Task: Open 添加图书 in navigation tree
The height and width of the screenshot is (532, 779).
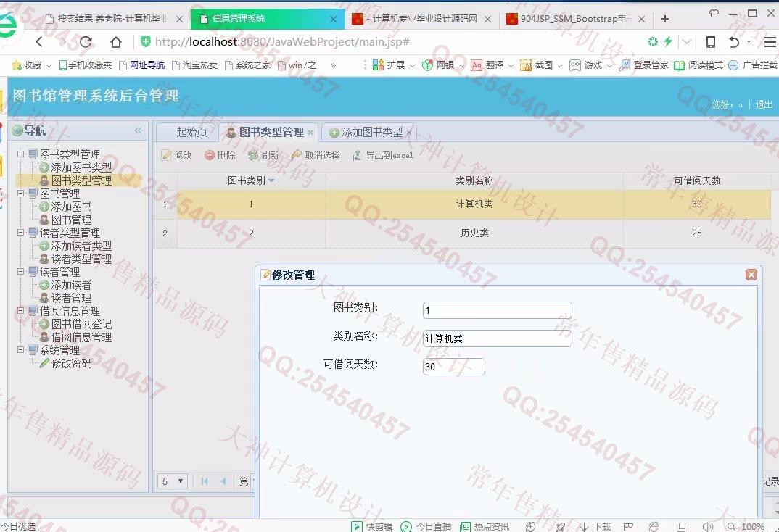Action: point(72,207)
